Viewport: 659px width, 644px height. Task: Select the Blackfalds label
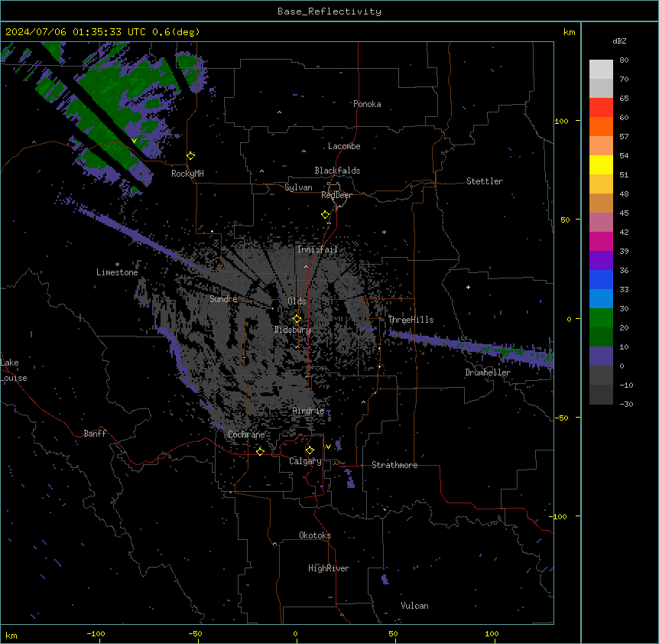pos(337,171)
